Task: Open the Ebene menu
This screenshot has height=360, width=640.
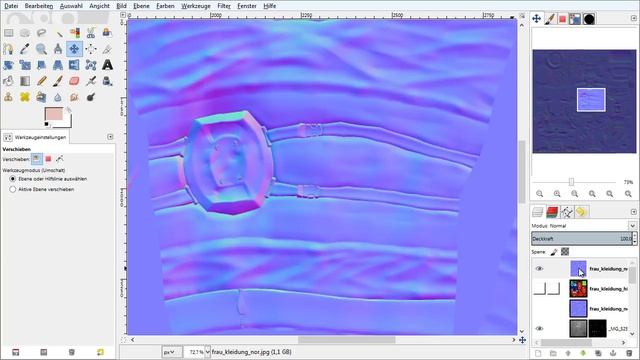Action: (x=141, y=6)
